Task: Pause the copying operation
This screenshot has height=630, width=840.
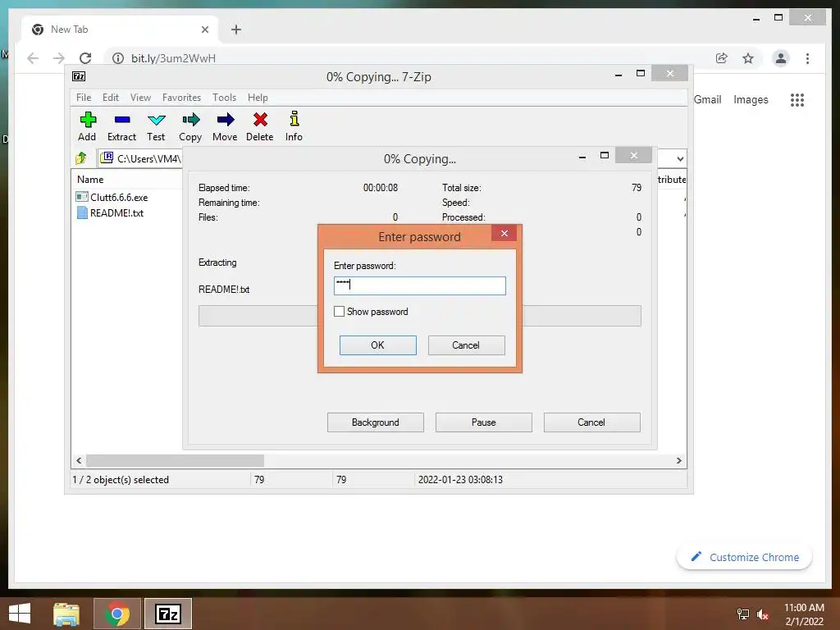Action: pos(484,422)
